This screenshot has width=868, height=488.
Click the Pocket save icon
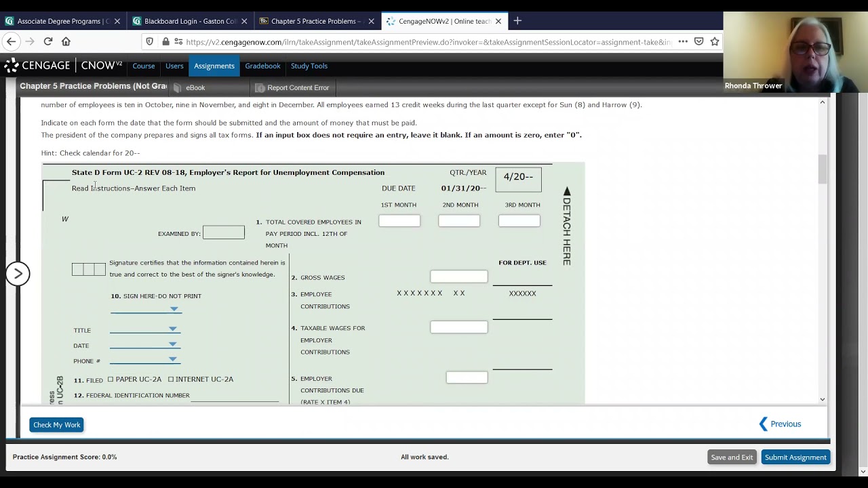[x=698, y=41]
